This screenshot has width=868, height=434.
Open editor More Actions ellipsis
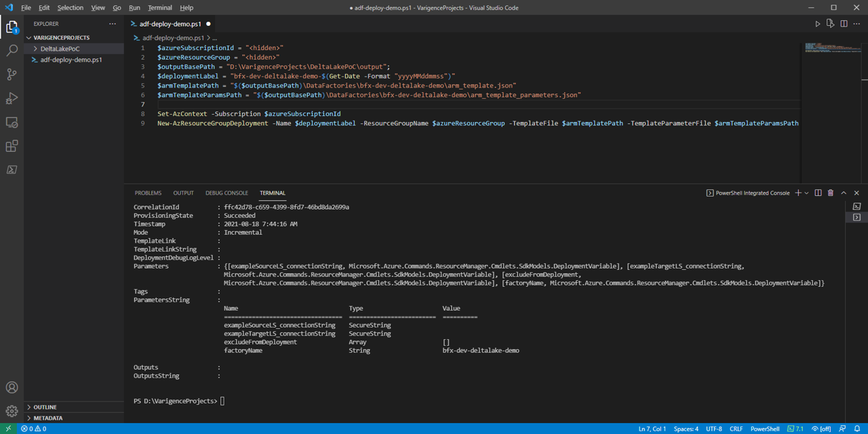[856, 24]
